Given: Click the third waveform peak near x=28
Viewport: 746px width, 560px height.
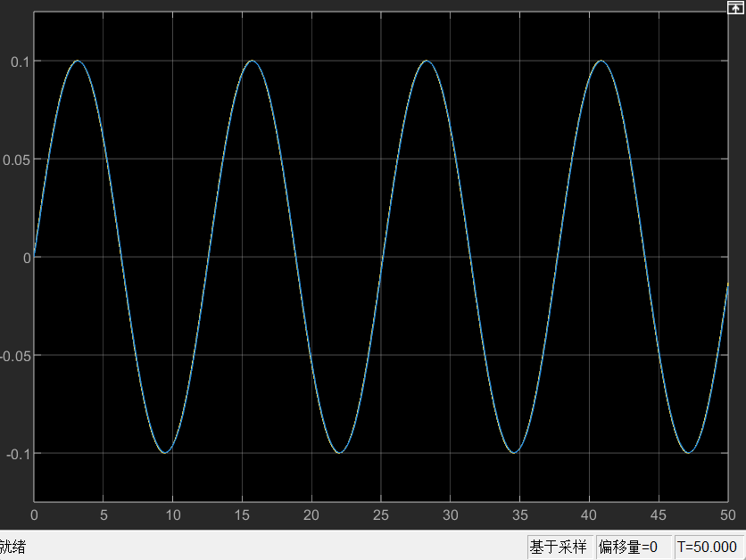Looking at the screenshot, I should click(x=427, y=61).
